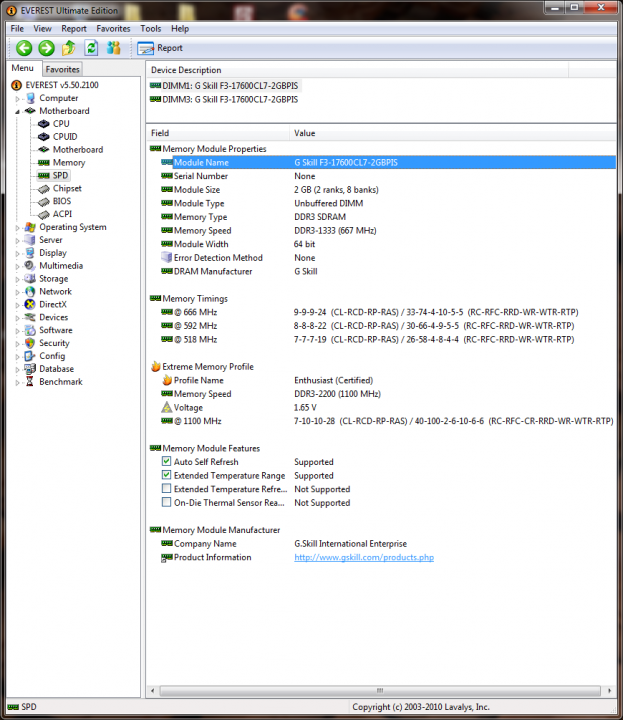Go forward using green right arrow
This screenshot has width=623, height=720.
[x=46, y=48]
